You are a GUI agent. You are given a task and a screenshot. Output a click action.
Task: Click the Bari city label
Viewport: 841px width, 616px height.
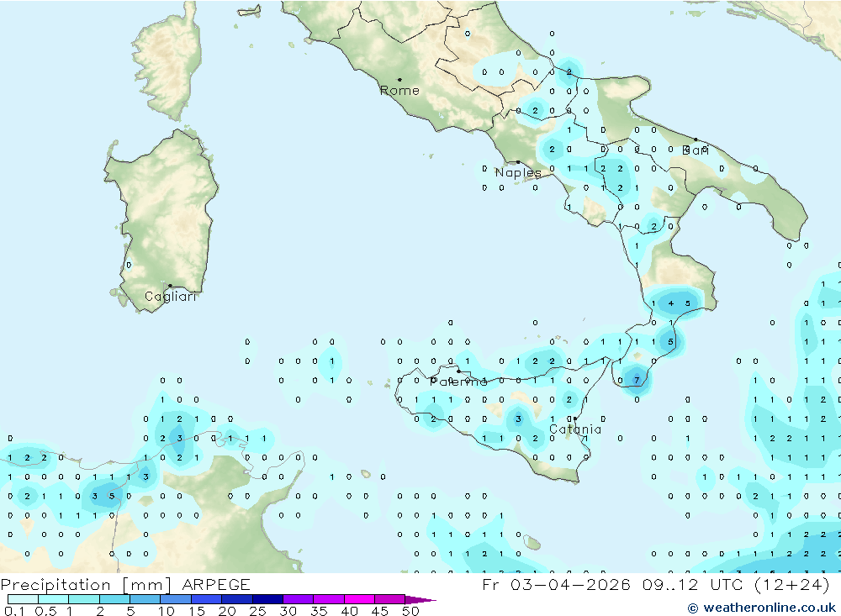pyautogui.click(x=696, y=150)
